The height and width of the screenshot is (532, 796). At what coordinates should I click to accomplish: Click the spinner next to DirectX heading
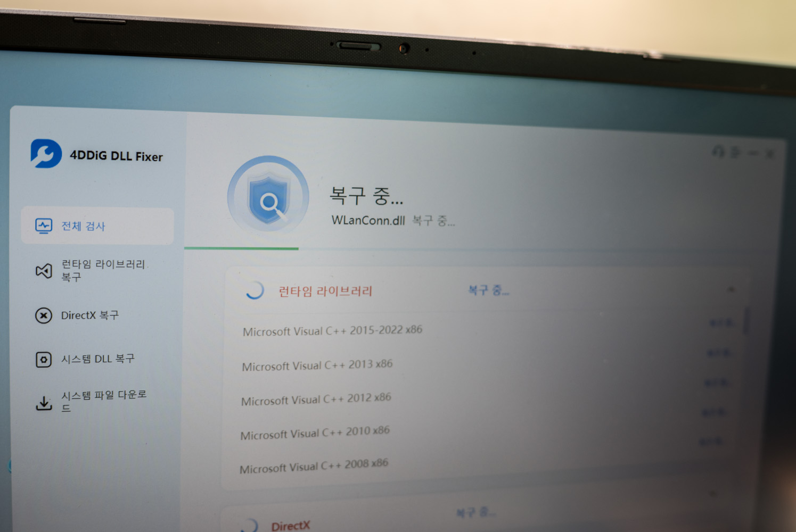(249, 525)
